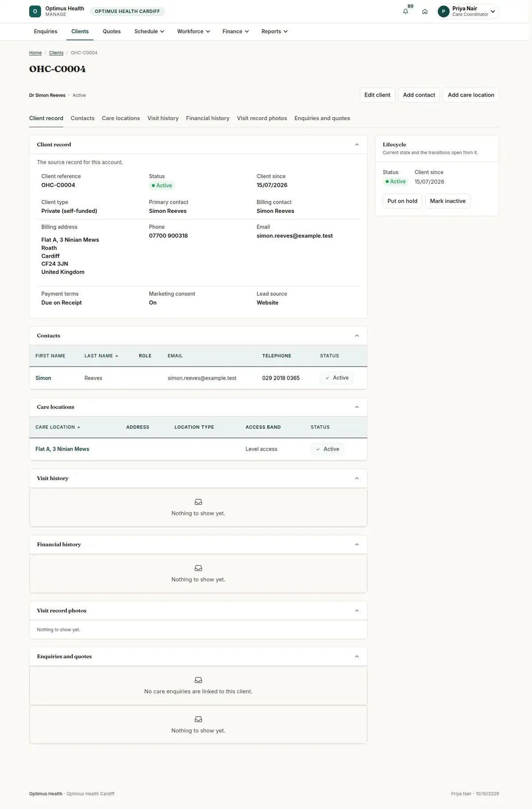
Task: Collapse the Visit record photos panel
Action: point(357,611)
